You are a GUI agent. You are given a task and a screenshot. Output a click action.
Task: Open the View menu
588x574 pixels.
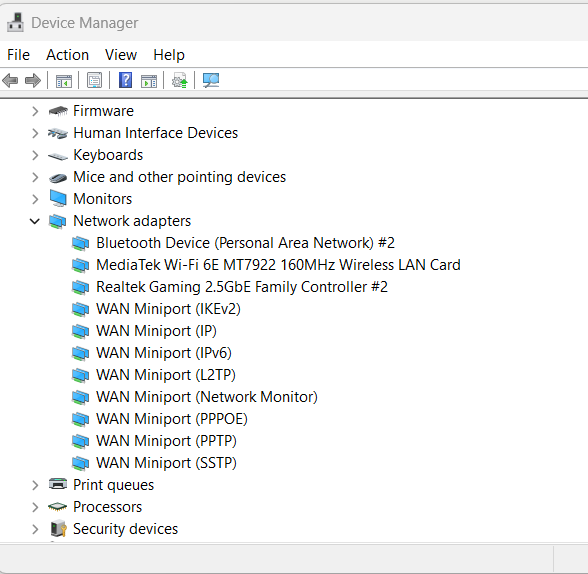point(121,55)
